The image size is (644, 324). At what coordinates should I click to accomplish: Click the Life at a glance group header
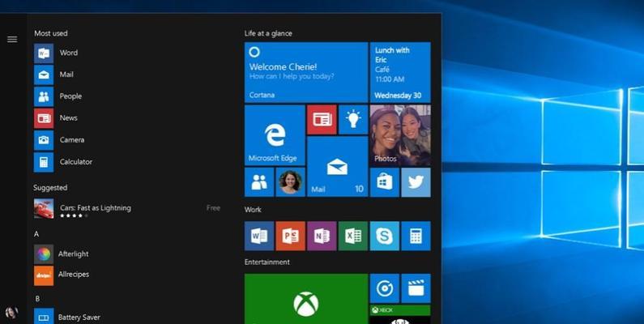[268, 33]
